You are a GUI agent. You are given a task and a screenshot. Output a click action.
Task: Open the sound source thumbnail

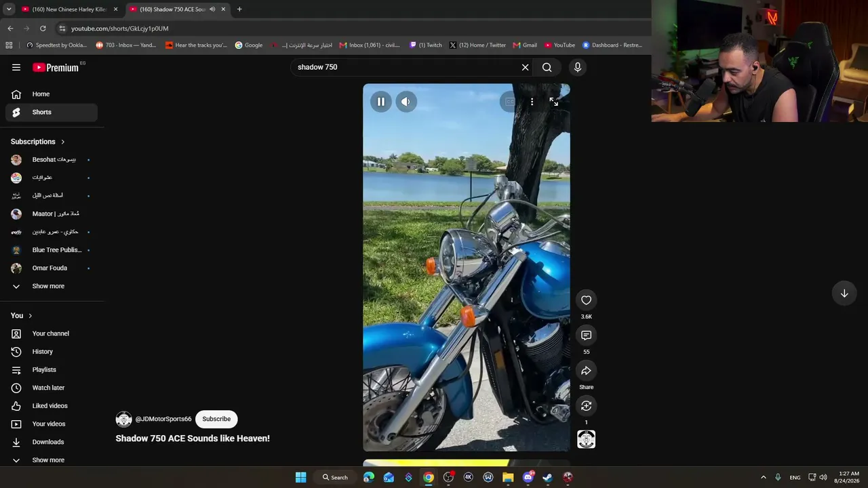[x=586, y=439]
